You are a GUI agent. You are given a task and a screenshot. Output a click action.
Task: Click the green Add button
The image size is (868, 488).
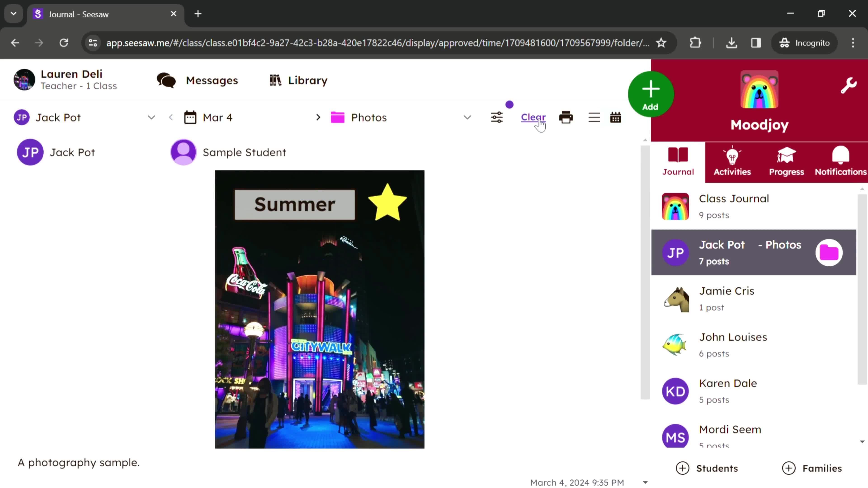pyautogui.click(x=650, y=94)
